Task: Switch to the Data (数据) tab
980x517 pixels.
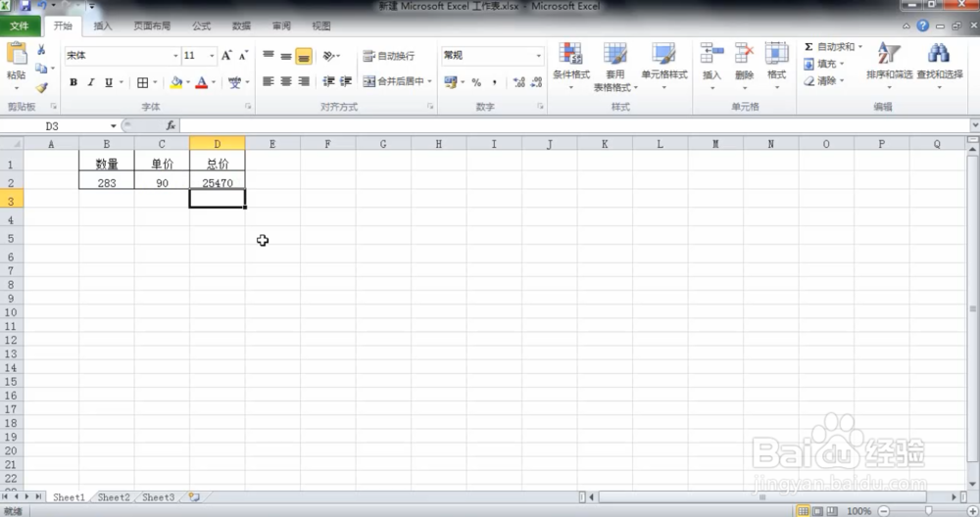Action: 241,26
